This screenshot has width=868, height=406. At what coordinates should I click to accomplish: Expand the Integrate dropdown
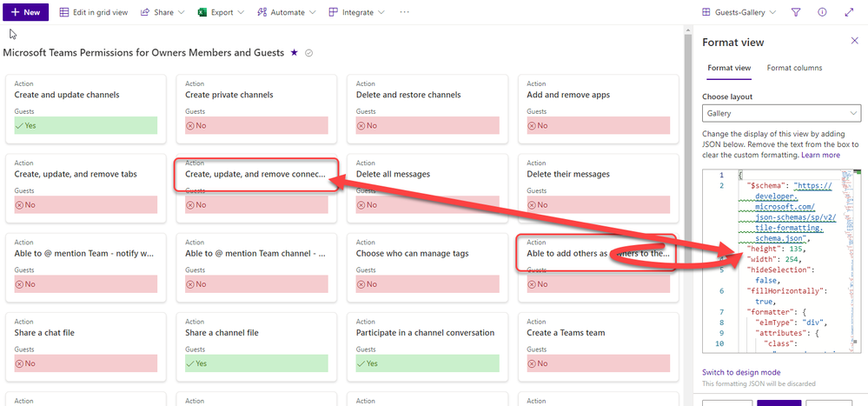(356, 12)
